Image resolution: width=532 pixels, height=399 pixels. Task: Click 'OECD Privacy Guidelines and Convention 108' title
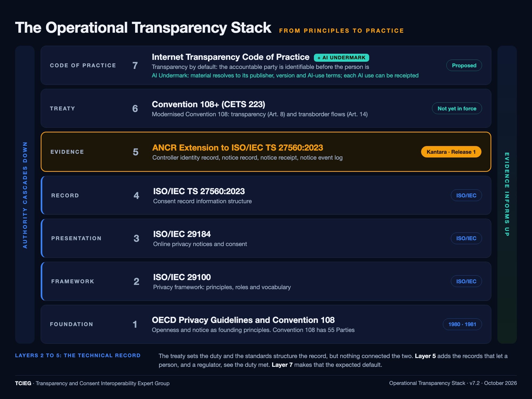coord(243,320)
